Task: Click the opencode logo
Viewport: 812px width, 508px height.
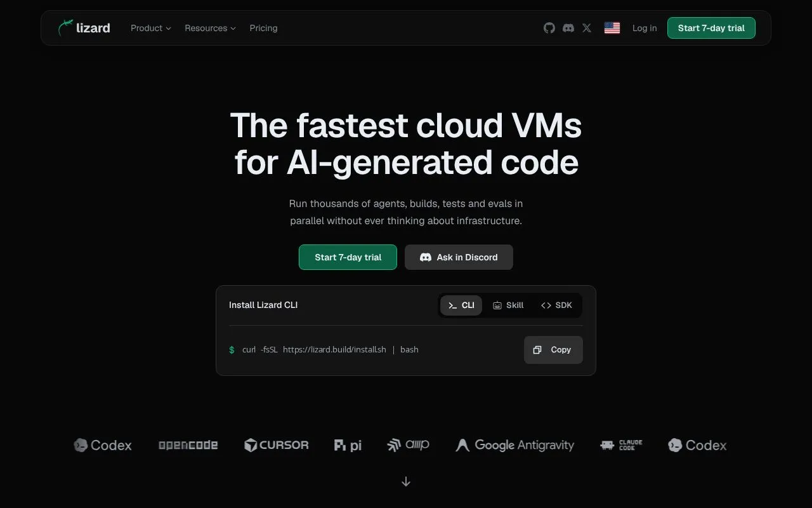Action: (188, 445)
